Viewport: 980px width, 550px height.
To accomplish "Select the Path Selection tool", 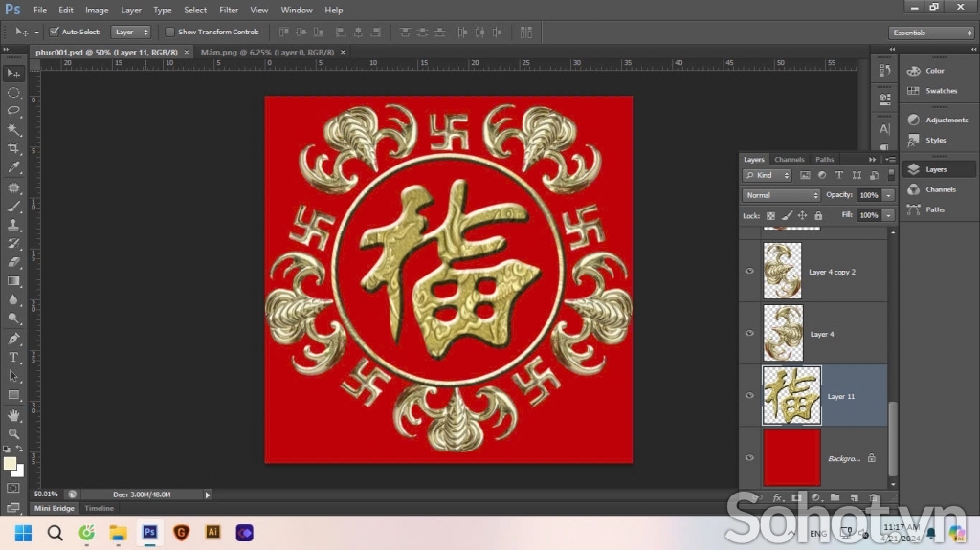I will coord(13,376).
